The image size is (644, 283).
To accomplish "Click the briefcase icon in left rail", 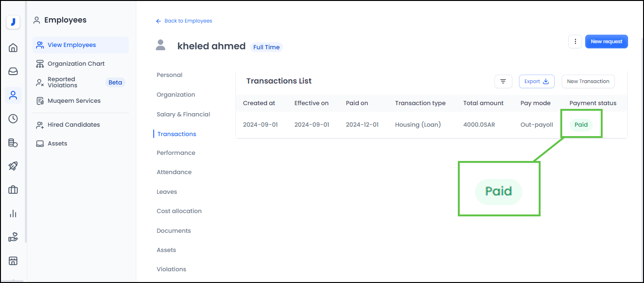I will [x=13, y=190].
